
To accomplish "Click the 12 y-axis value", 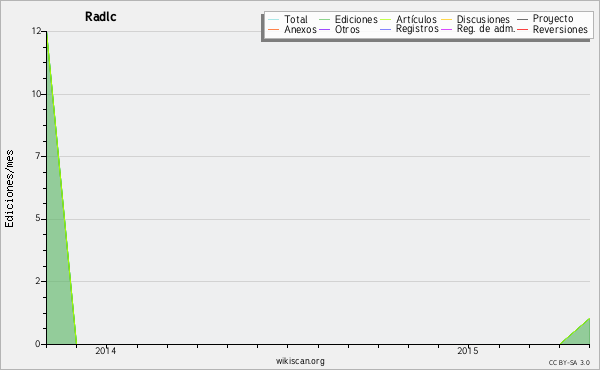I will [x=36, y=31].
